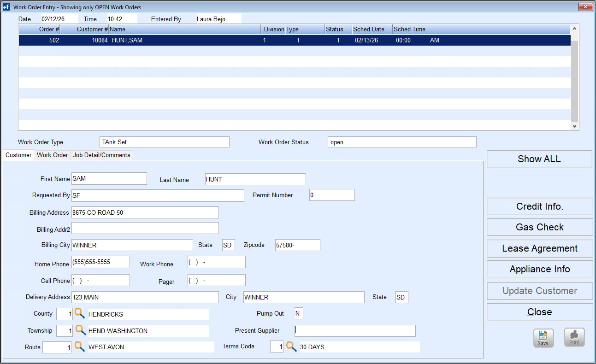Click the Save icon button
This screenshot has width=596, height=364.
(543, 338)
